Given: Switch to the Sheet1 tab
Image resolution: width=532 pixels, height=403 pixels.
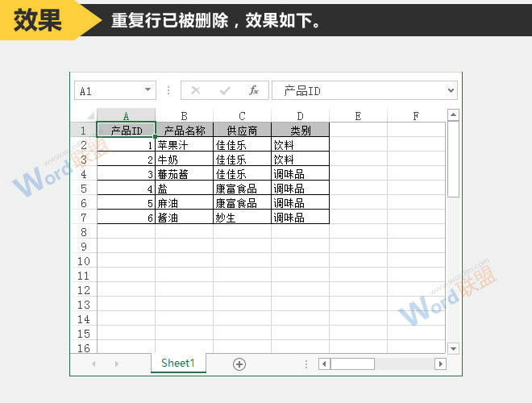Looking at the screenshot, I should point(178,363).
